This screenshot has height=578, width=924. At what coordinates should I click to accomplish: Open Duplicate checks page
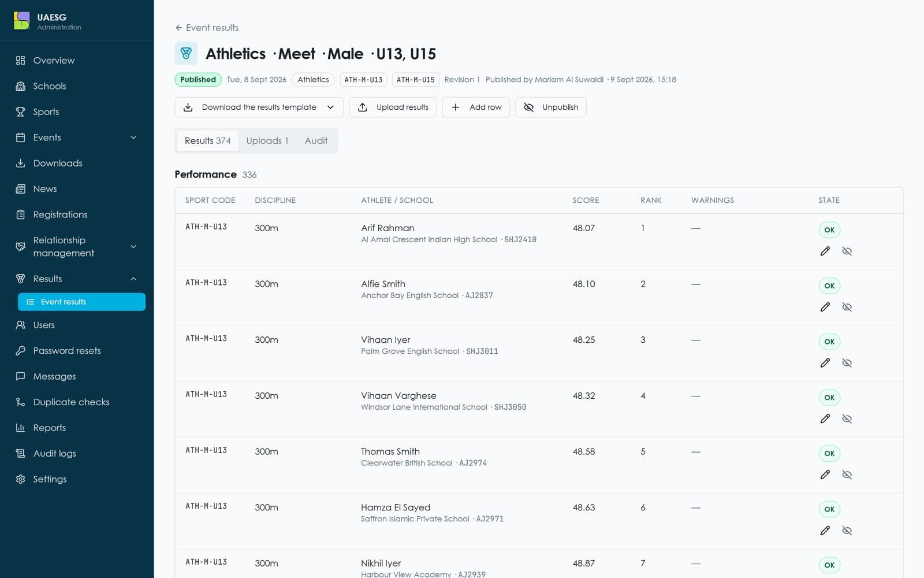[x=77, y=402]
